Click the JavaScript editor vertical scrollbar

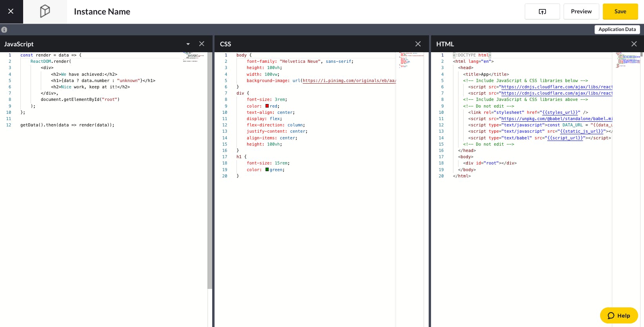coord(210,171)
